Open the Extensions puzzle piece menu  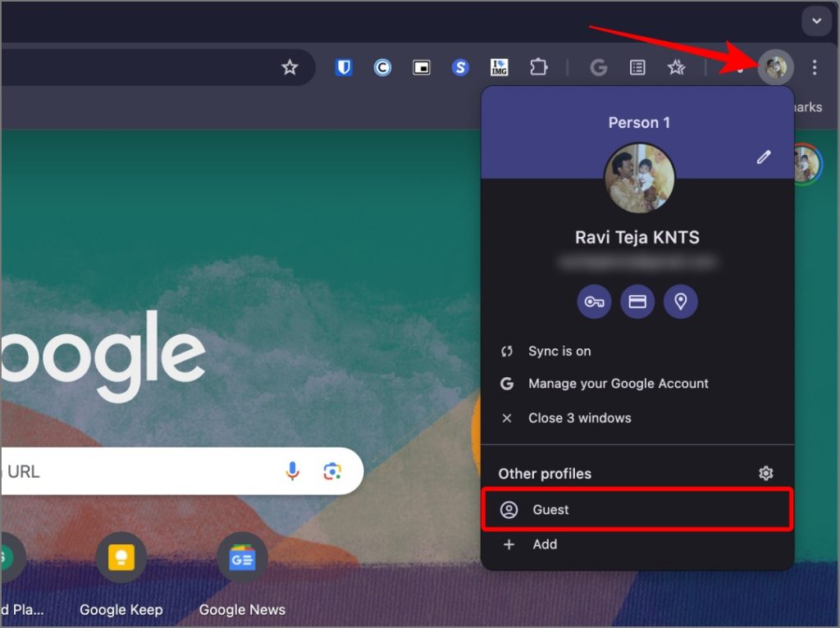coord(538,67)
